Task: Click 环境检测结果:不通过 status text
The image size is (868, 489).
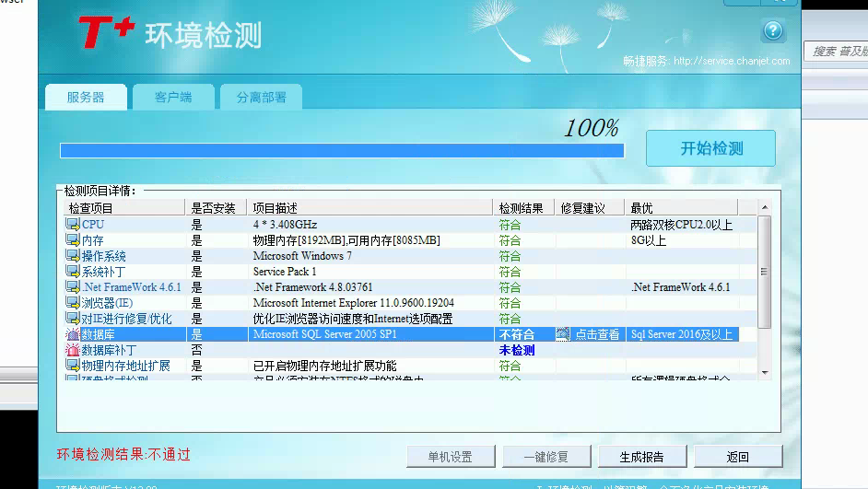Action: tap(123, 455)
